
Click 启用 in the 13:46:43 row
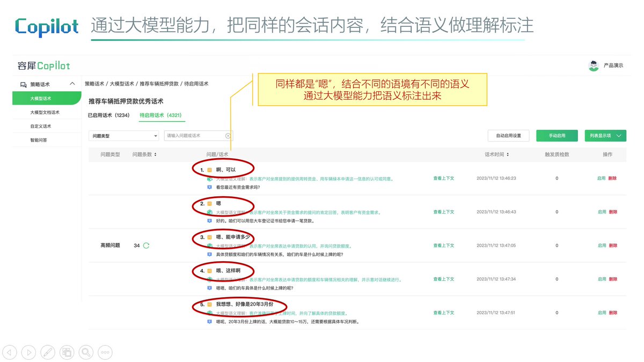coord(602,212)
